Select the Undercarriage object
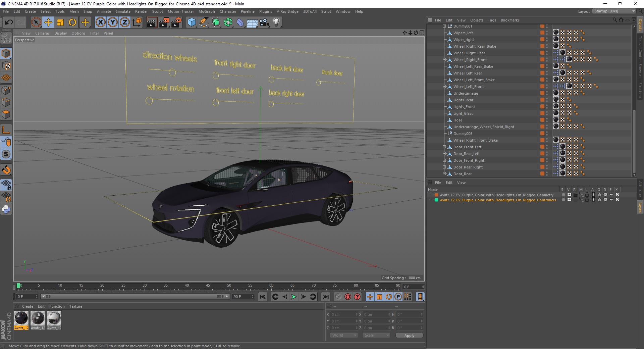644x349 pixels. 466,93
